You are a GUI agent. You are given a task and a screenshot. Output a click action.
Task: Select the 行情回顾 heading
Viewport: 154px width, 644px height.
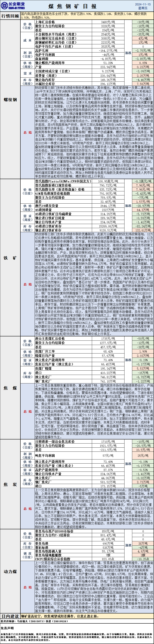10,16
